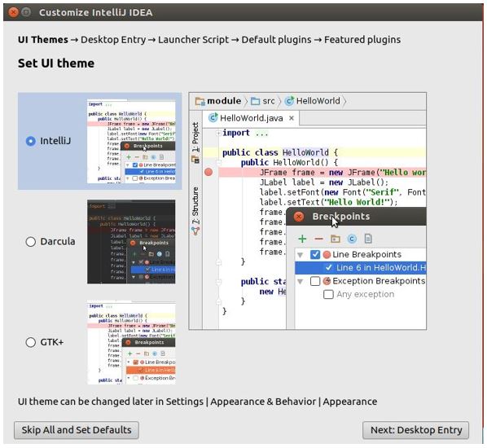Click the IntelliJ theme preview thumbnail

131,142
